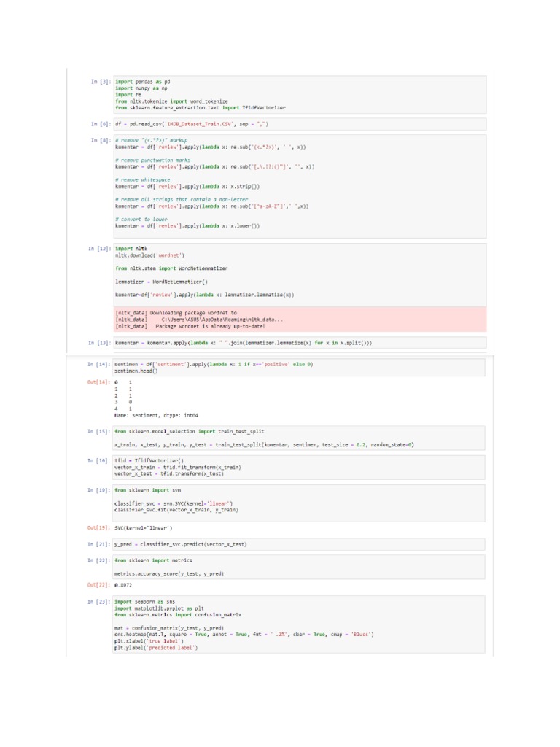Click the plt.xlabel('true label') line
Screen dimensions: 560x747
coord(149,640)
